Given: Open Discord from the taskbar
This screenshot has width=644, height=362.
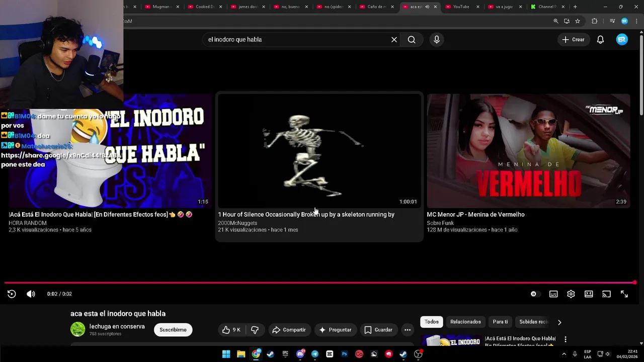Looking at the screenshot, I should pos(300,354).
